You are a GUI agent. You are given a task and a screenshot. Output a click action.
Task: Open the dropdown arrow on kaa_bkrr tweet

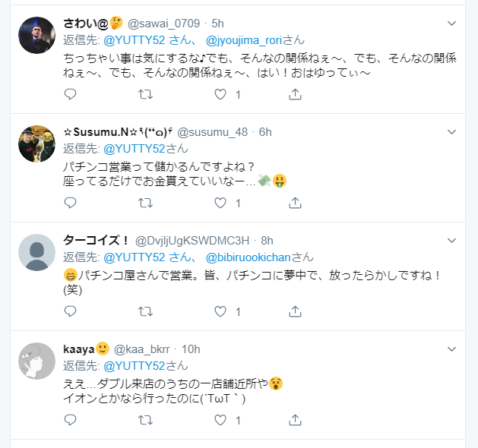point(451,349)
